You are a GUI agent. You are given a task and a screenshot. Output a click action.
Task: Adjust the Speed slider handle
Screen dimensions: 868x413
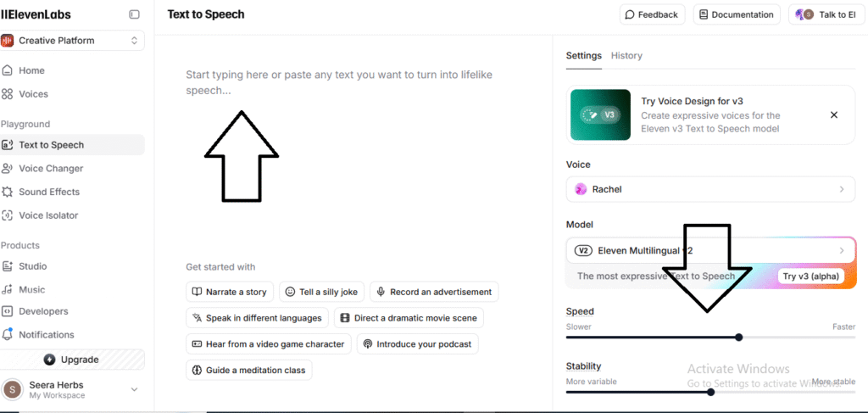[739, 338]
